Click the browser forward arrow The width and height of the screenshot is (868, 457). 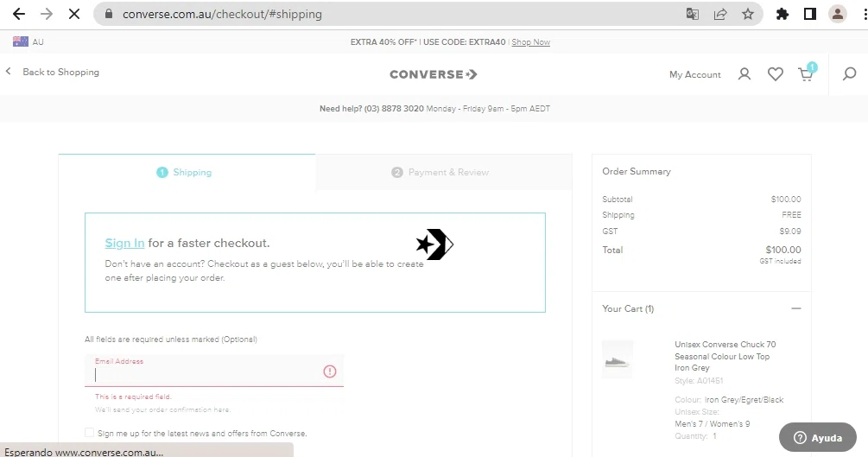pos(47,14)
